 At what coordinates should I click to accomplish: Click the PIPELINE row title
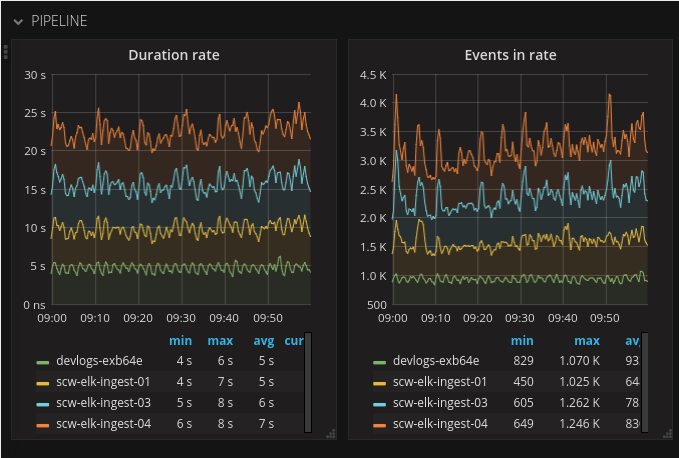tap(59, 21)
